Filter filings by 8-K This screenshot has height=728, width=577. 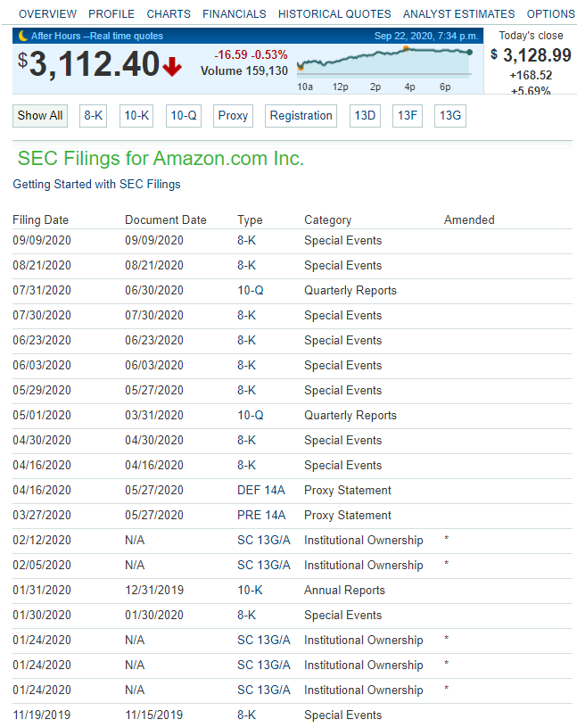[94, 116]
